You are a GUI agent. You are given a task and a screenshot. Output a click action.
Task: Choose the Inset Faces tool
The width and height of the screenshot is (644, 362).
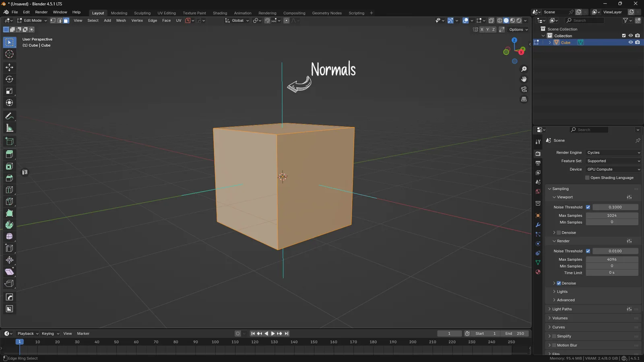[9, 166]
